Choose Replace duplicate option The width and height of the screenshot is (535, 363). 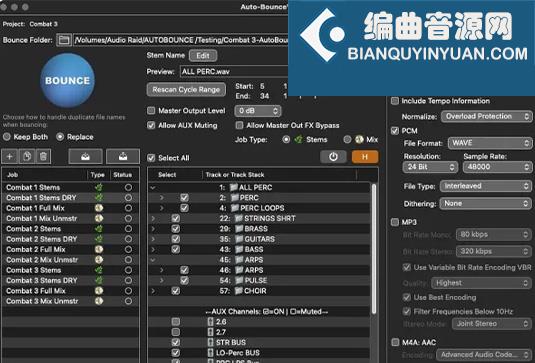pos(60,137)
